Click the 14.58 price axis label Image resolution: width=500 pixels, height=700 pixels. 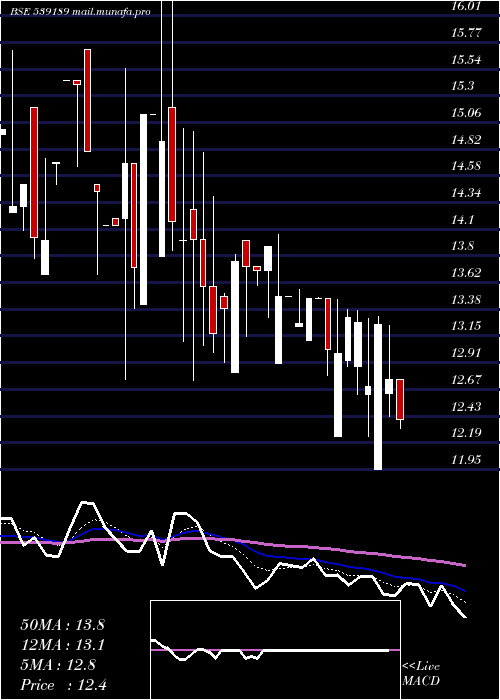pyautogui.click(x=466, y=166)
